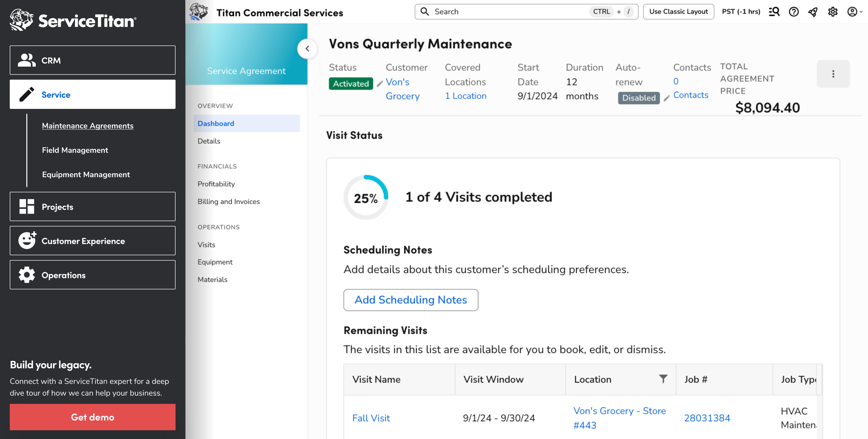Open the advanced search list icon
Screen dimensions: 868x439
click(x=774, y=12)
